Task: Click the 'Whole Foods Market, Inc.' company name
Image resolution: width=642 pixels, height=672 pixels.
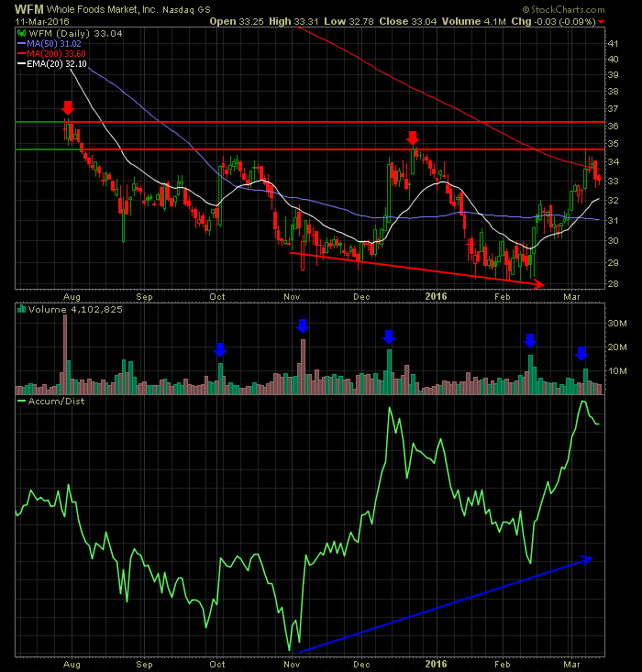Action: coord(102,9)
